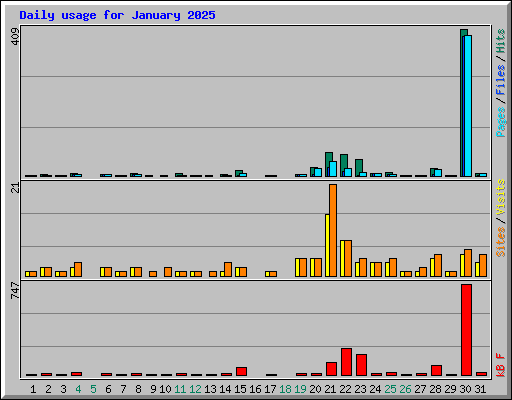Click the yellow visits bar for day 21
512x400 pixels.
(x=327, y=245)
